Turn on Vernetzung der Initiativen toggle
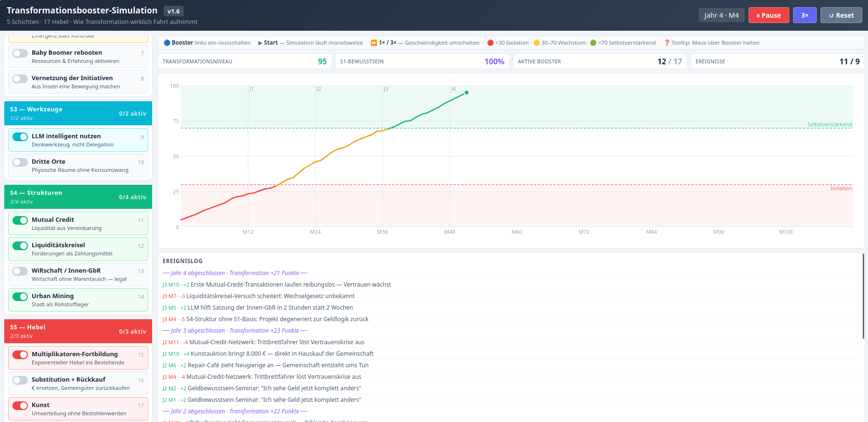Image resolution: width=868 pixels, height=422 pixels. click(20, 79)
